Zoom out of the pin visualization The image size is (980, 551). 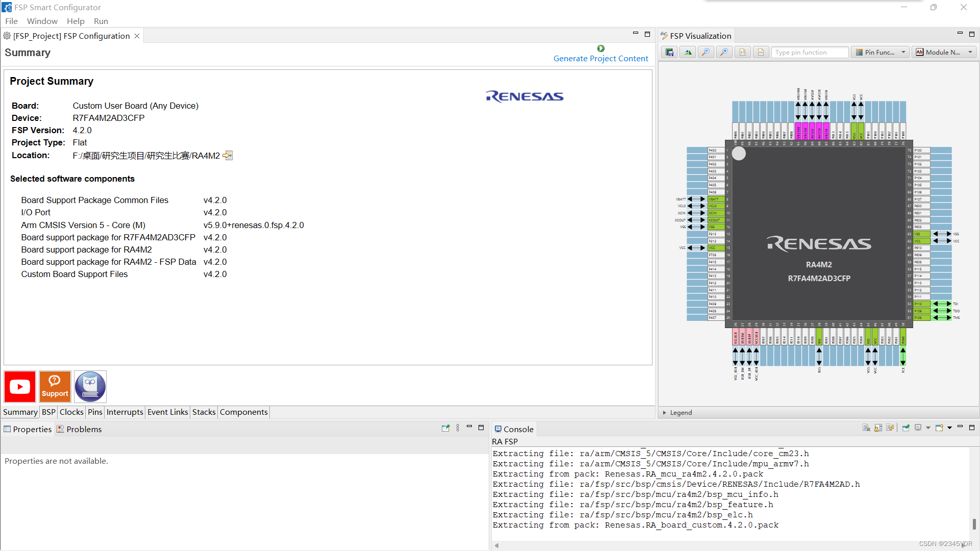click(x=706, y=52)
